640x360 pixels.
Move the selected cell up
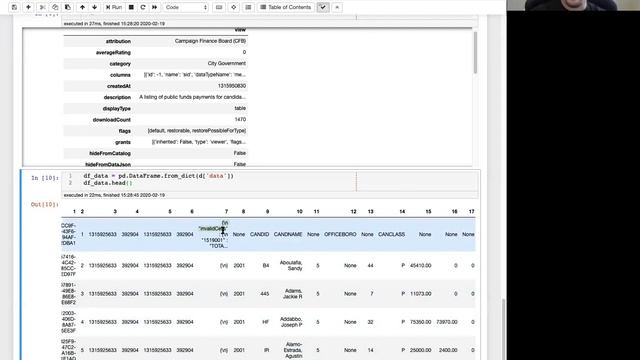coord(82,7)
